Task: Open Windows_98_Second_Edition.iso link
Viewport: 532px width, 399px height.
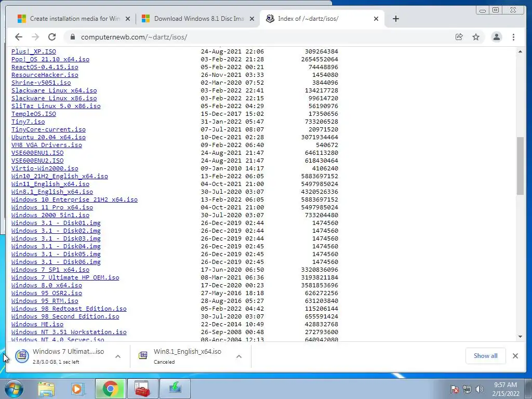Action: tap(65, 317)
